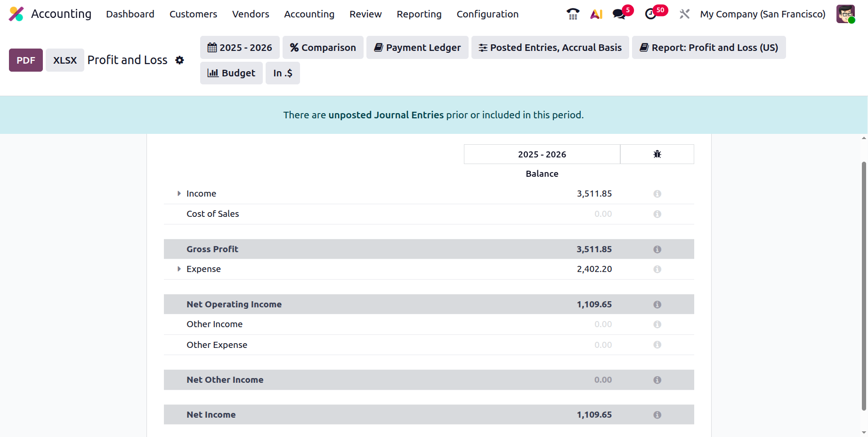Expand the Expense row
This screenshot has width=868, height=437.
coord(179,269)
